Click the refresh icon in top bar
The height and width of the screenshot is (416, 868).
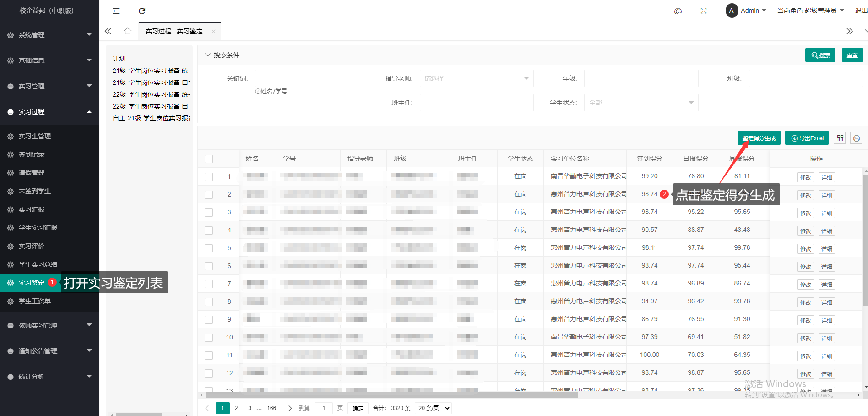[142, 11]
